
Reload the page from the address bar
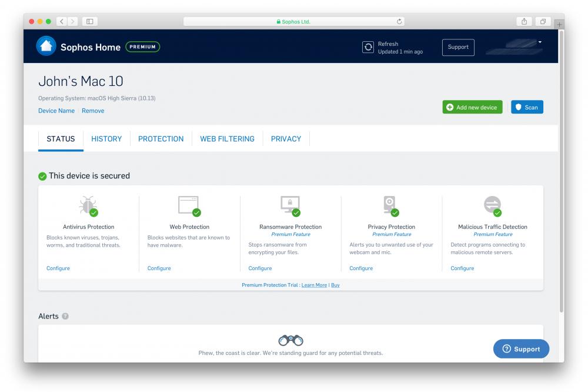399,21
